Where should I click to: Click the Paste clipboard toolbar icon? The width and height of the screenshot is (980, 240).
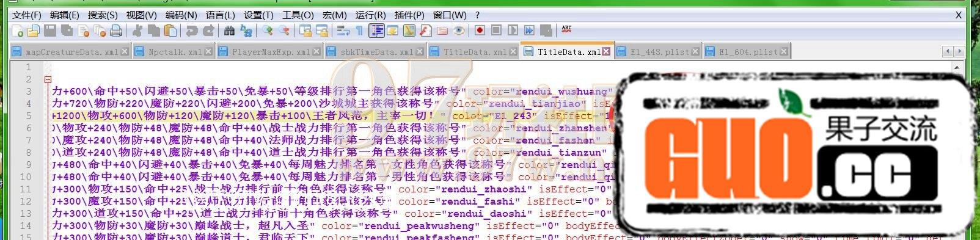170,31
